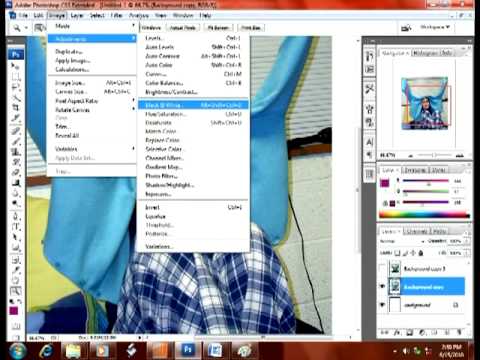This screenshot has height=360, width=480.
Task: Toggle Quick Mask mode
Action: click(x=15, y=327)
